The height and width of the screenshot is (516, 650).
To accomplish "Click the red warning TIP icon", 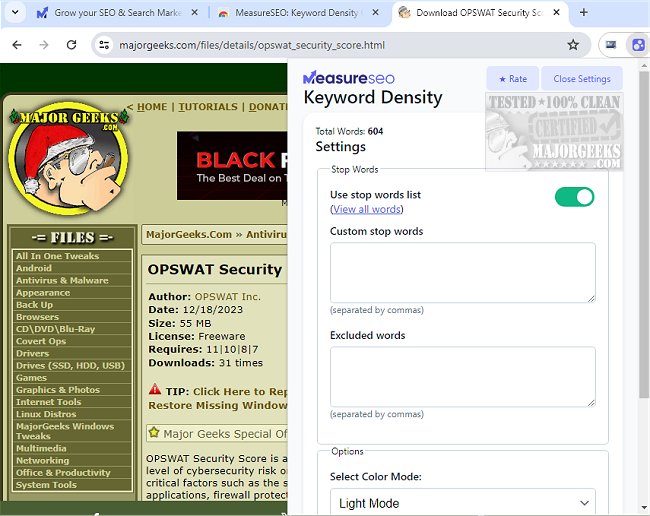I will click(155, 390).
